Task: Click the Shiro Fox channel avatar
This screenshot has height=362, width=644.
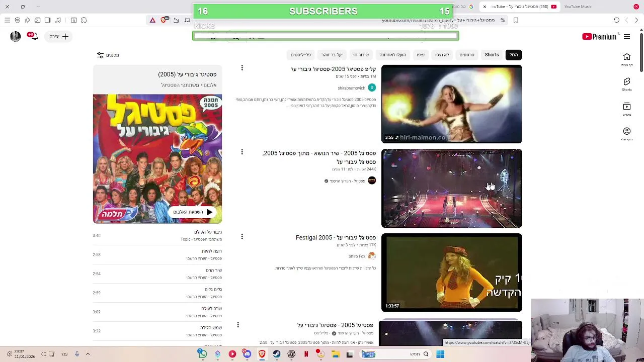Action: point(372,256)
